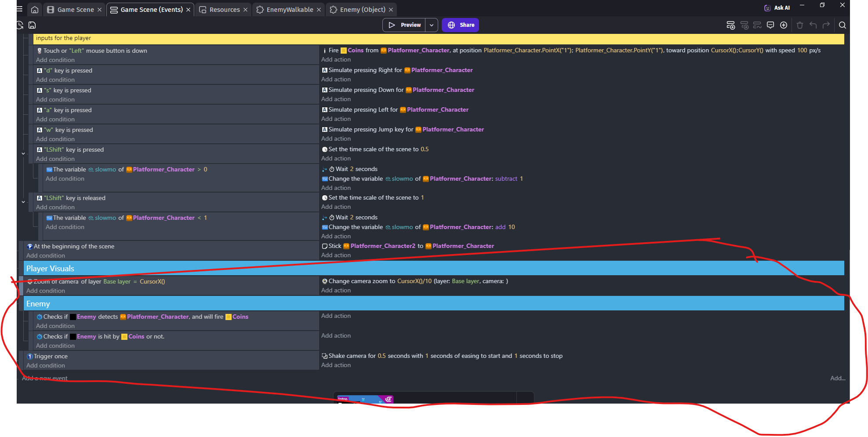This screenshot has height=437, width=868.
Task: Collapse the LShift key released event
Action: pos(23,202)
